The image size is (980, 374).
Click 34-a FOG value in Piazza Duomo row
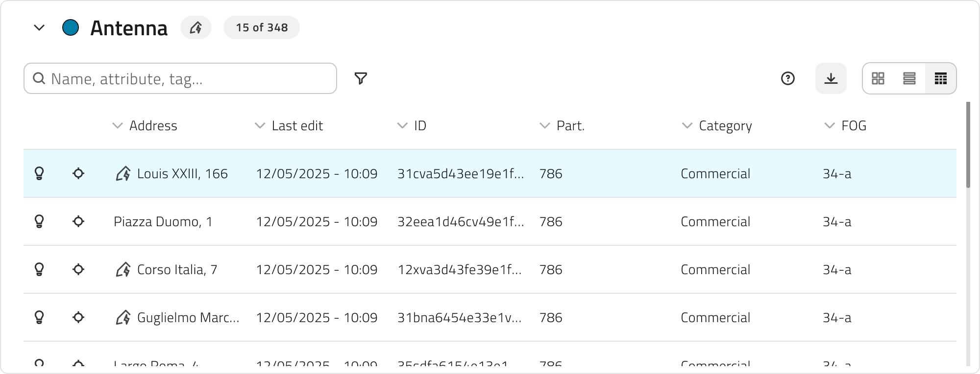837,222
